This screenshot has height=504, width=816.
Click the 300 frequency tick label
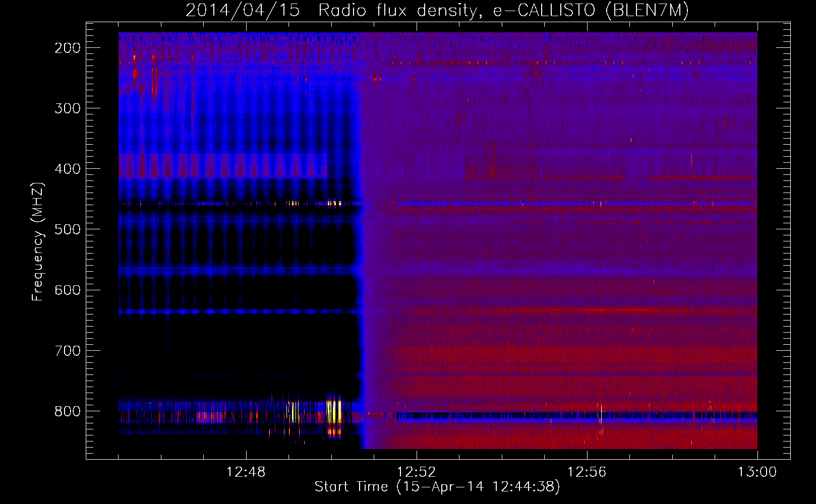68,109
